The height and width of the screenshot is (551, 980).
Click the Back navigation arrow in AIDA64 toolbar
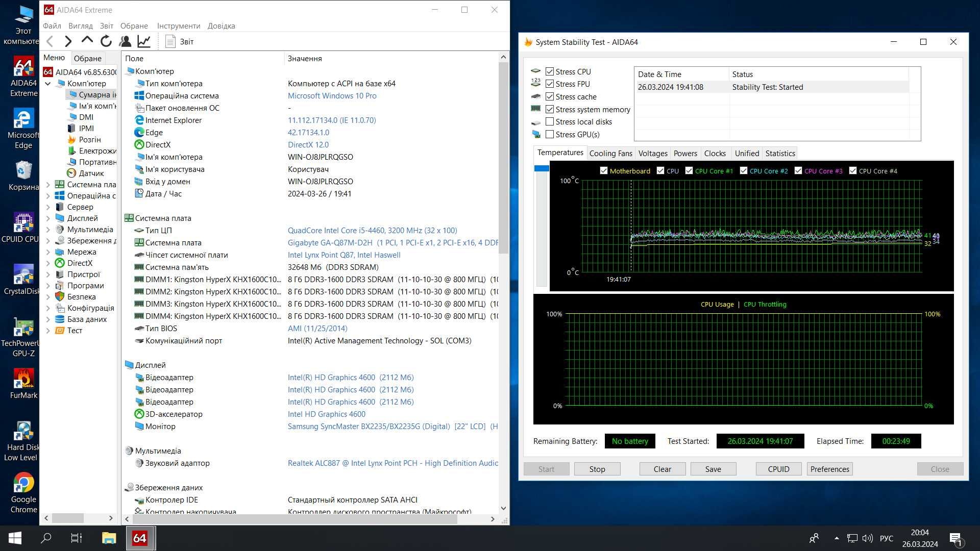[x=50, y=41]
